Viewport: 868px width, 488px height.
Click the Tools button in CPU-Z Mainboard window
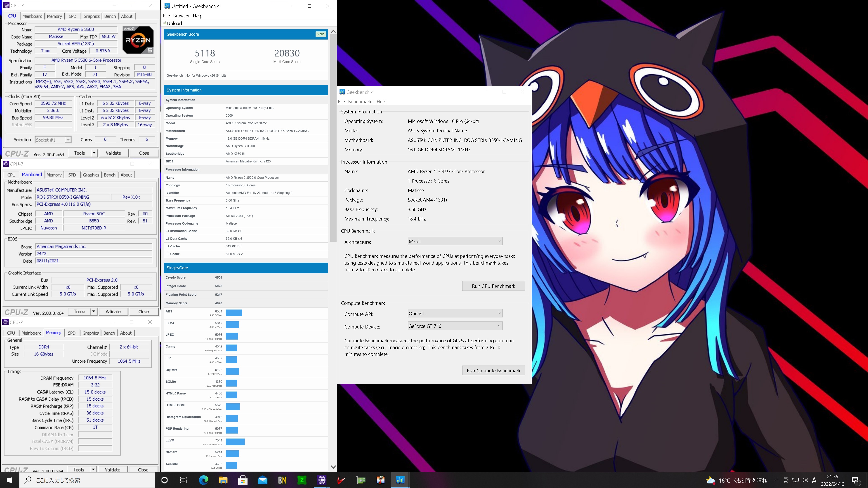click(x=79, y=312)
